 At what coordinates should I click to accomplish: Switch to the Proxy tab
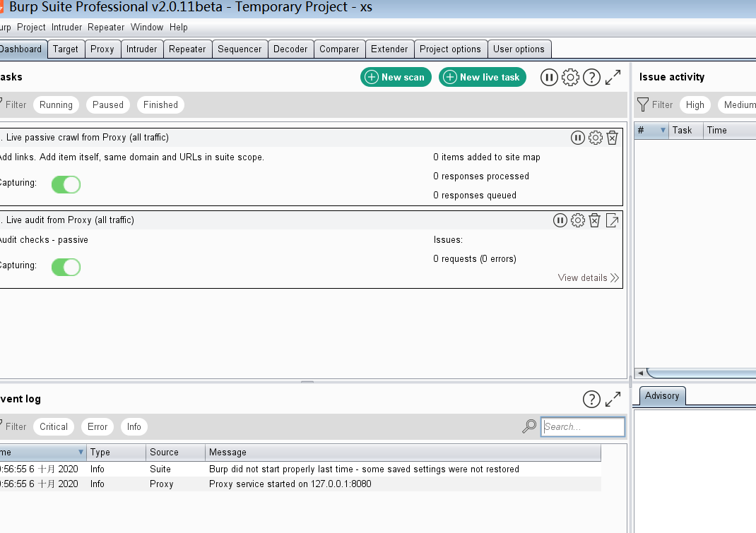(x=102, y=49)
